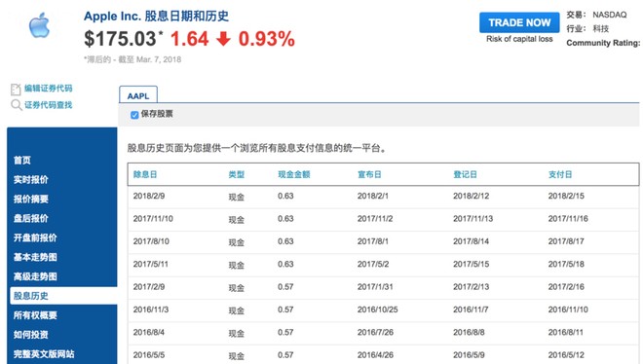Click ex-dividend date 2017/2/9
643x364 pixels.
149,286
